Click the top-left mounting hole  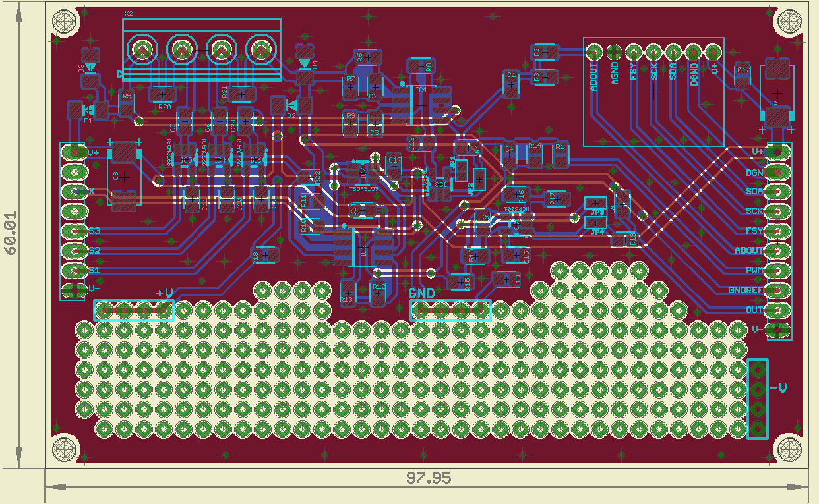click(64, 22)
